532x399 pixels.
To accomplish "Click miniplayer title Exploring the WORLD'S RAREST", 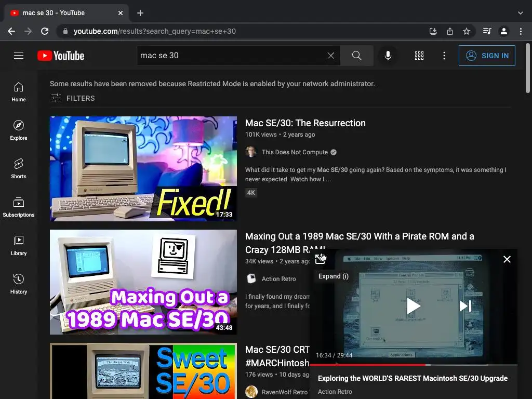I will pos(413,378).
